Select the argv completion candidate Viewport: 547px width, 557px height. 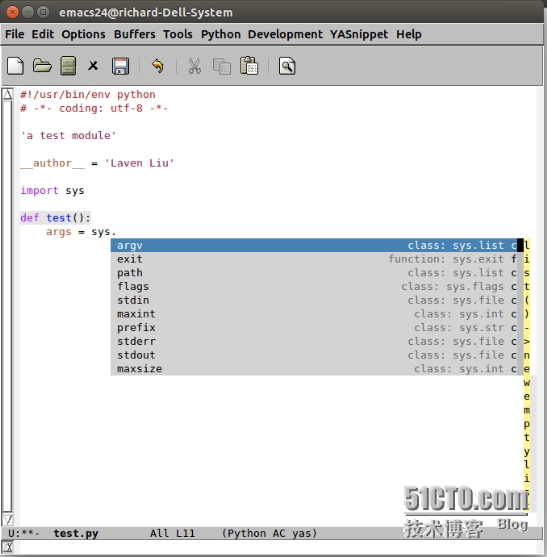point(314,245)
